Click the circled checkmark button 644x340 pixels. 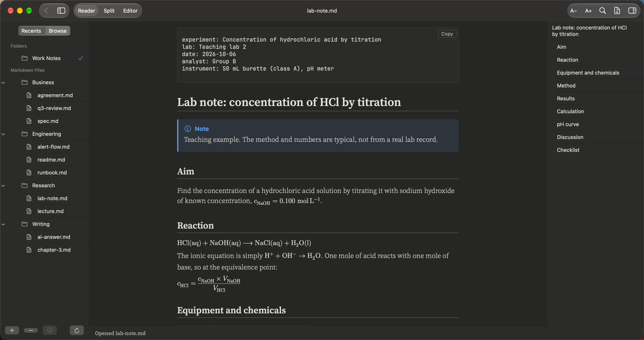coord(50,330)
